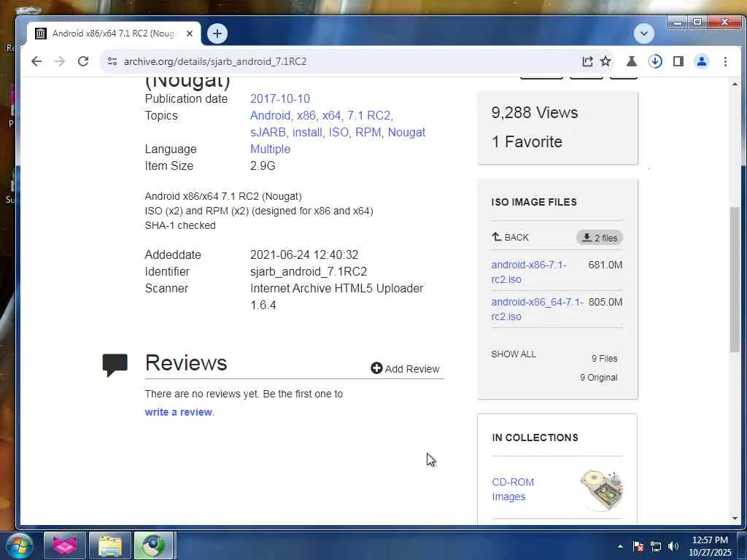747x560 pixels.
Task: Open the Multiple language link
Action: pos(270,149)
